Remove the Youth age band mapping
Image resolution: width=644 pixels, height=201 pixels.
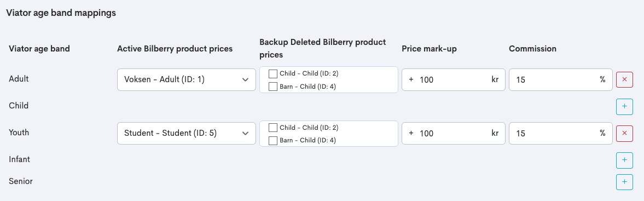(624, 133)
